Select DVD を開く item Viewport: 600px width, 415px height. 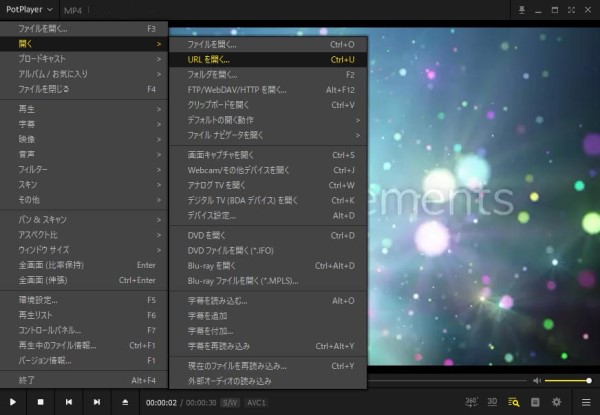(x=268, y=236)
